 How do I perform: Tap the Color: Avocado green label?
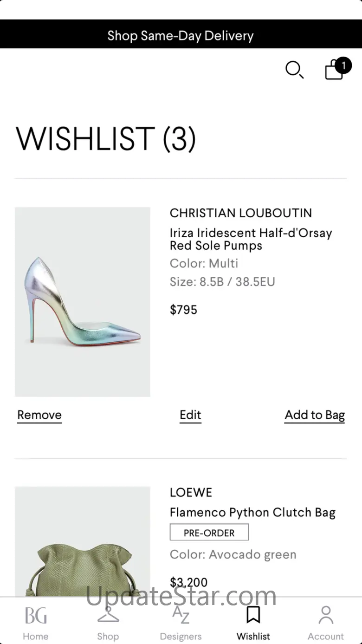tap(233, 555)
